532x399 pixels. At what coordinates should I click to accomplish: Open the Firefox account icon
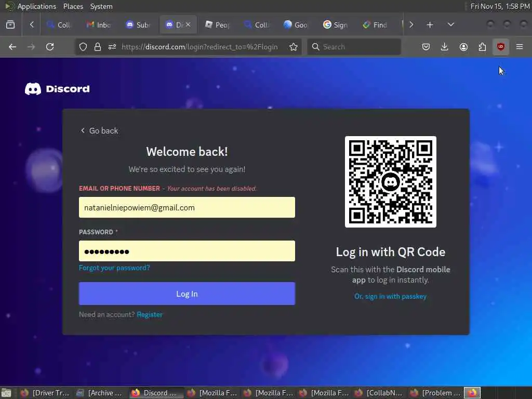[x=463, y=47]
